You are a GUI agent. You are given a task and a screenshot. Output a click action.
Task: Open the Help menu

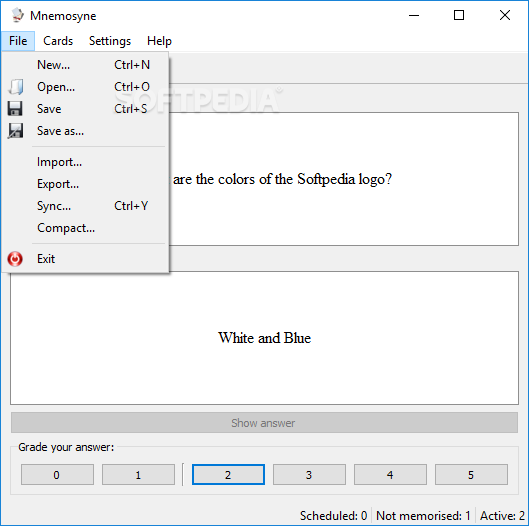[159, 41]
